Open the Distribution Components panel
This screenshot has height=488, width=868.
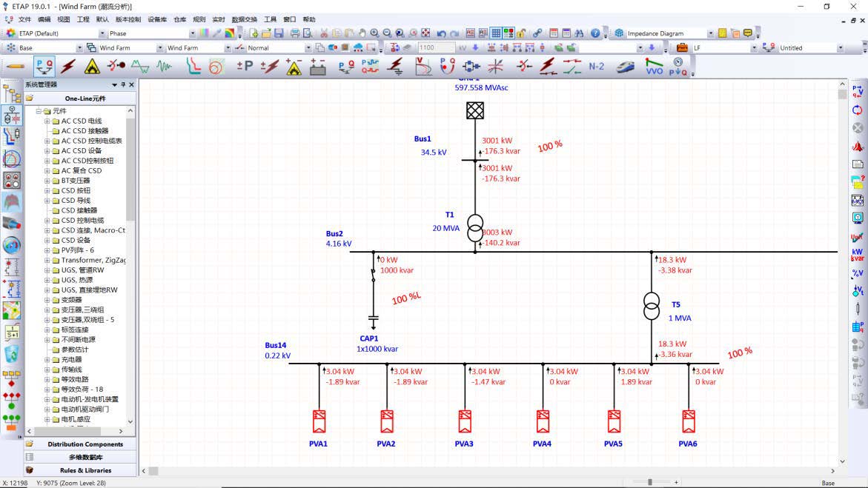[x=85, y=444]
